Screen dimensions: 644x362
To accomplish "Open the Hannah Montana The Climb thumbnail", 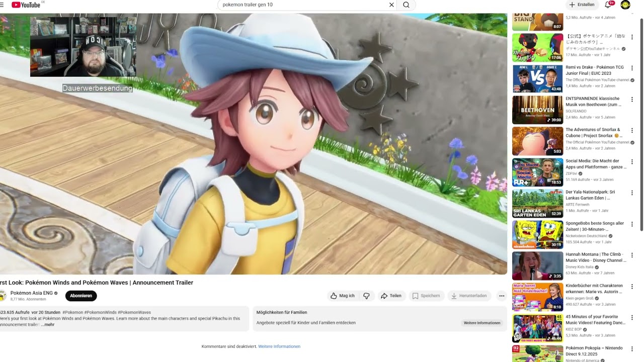I will point(537,266).
